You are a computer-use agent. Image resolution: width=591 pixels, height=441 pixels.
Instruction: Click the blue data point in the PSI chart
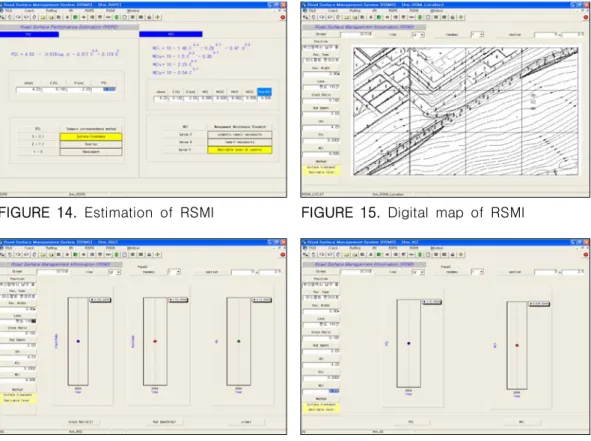coord(409,343)
